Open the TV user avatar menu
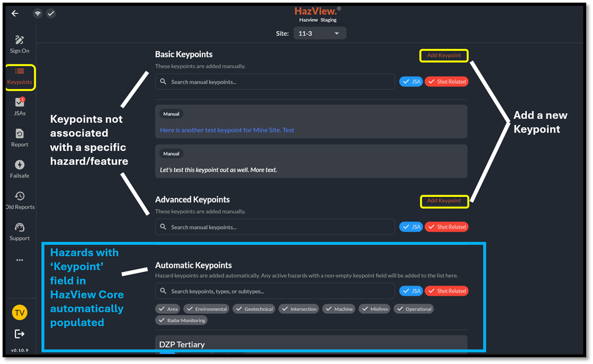593x364 pixels. (20, 313)
